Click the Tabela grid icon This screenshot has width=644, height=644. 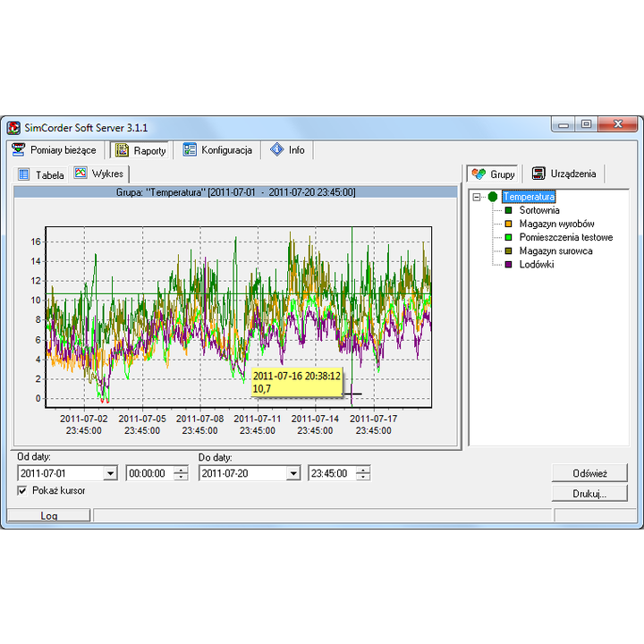(24, 174)
